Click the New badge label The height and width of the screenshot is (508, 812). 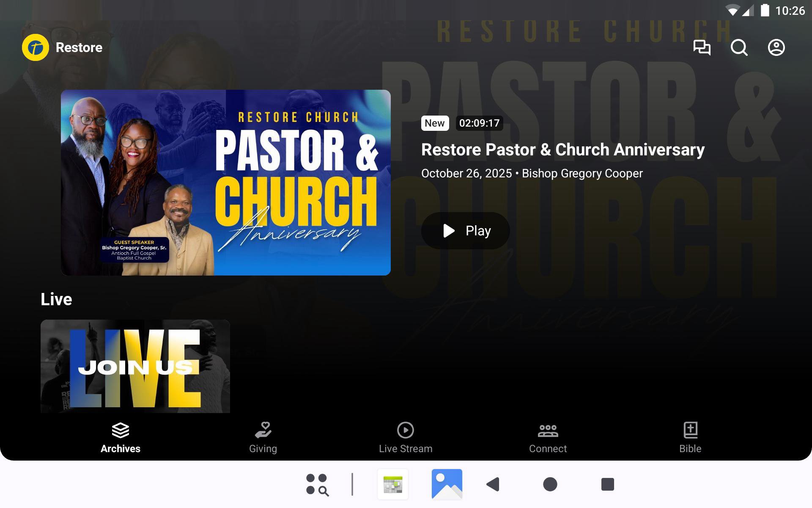click(x=434, y=123)
